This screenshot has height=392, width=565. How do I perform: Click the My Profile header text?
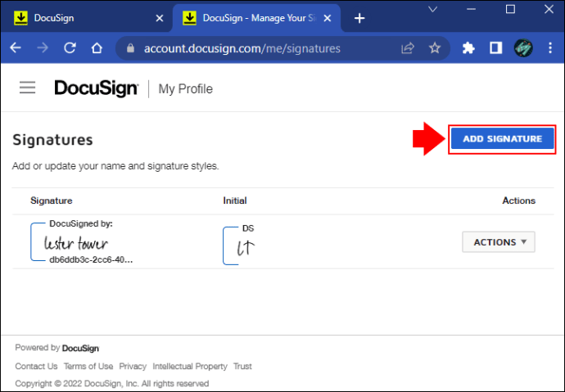(186, 88)
